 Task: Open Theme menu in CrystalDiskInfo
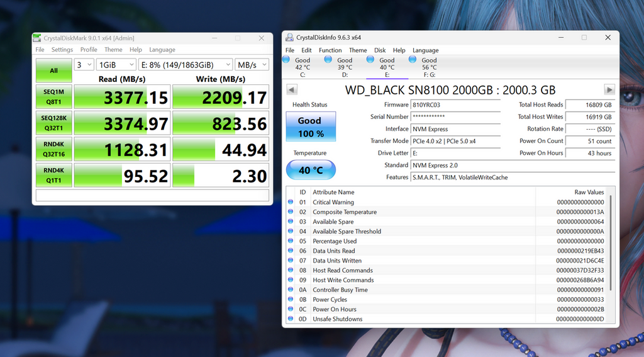[358, 50]
